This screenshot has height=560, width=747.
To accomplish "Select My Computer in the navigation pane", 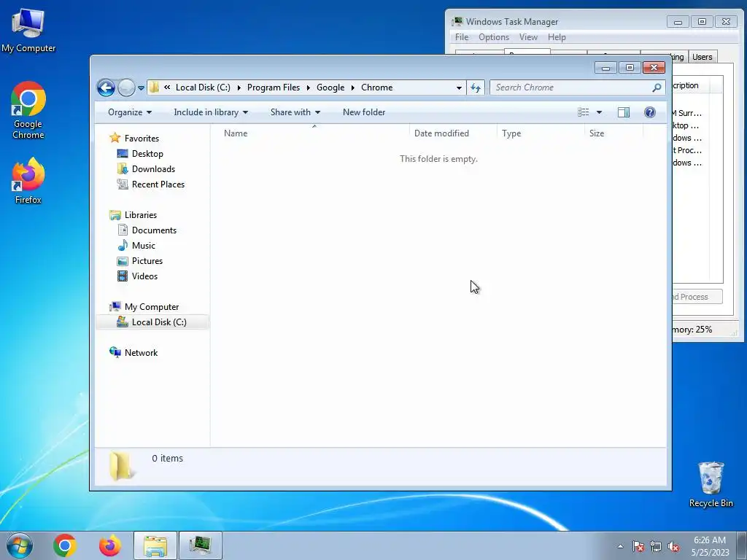I will coord(152,307).
